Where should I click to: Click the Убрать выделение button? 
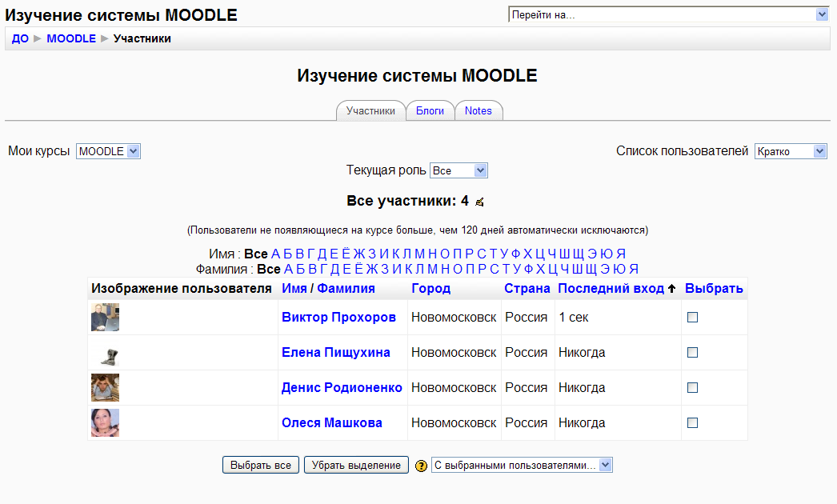tap(356, 465)
